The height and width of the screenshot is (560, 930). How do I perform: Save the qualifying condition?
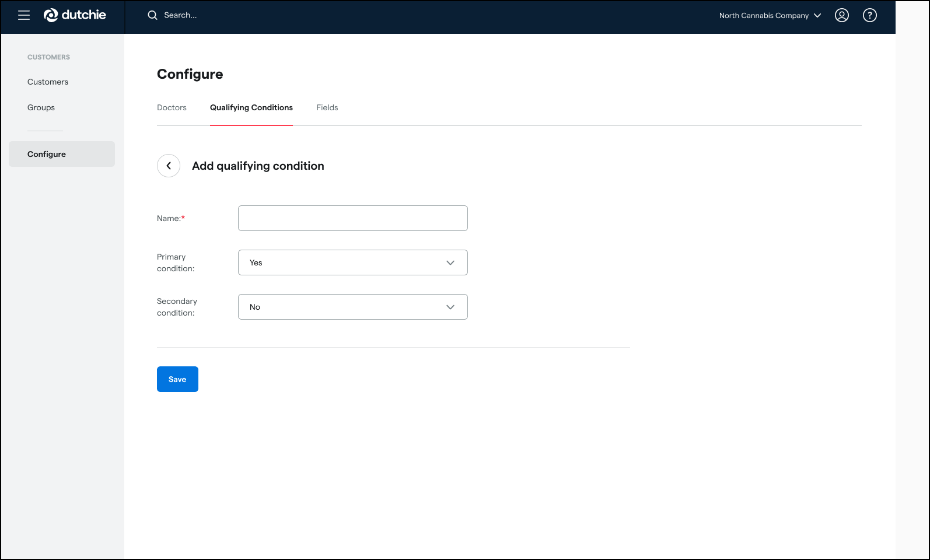click(x=177, y=379)
